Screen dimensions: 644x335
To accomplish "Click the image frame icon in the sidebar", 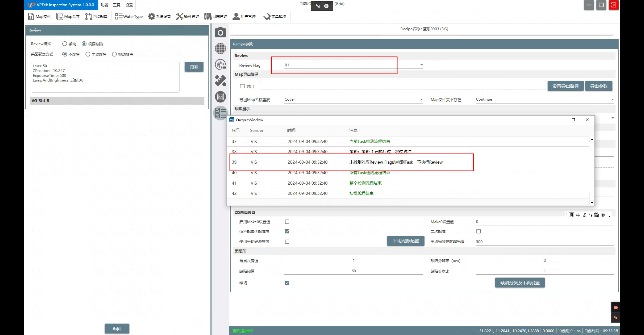I will (x=220, y=97).
